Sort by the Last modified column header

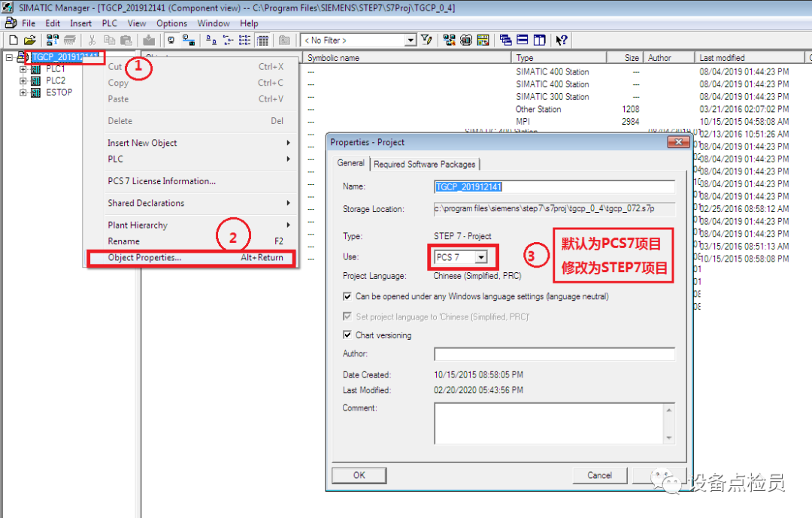[x=749, y=57]
